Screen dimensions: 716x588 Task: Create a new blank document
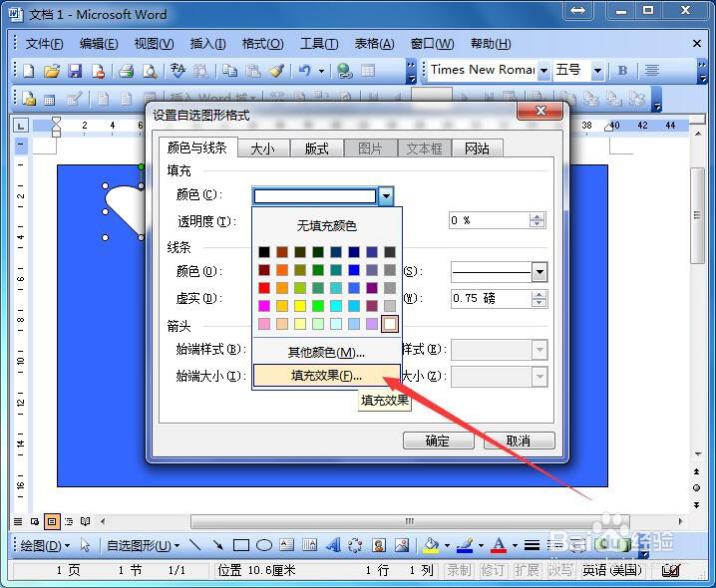(28, 71)
